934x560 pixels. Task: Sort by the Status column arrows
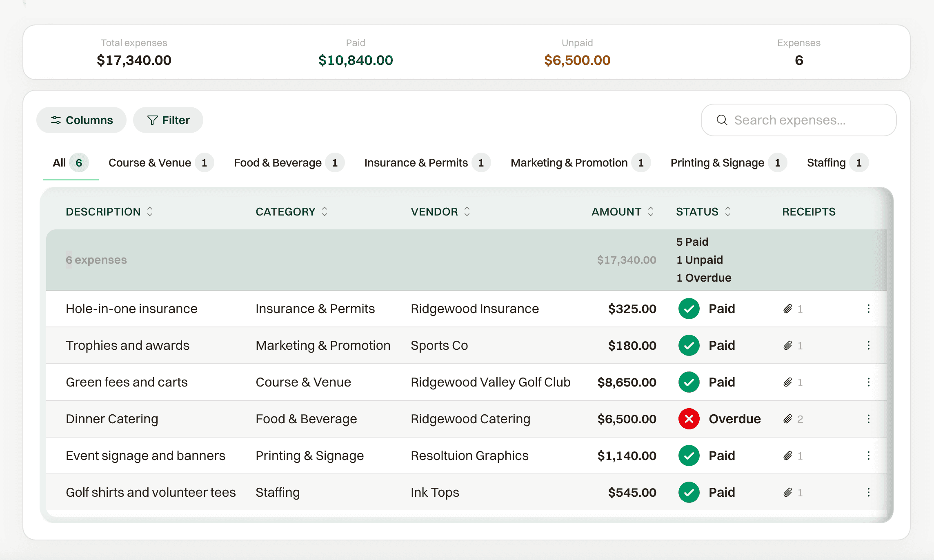coord(728,211)
